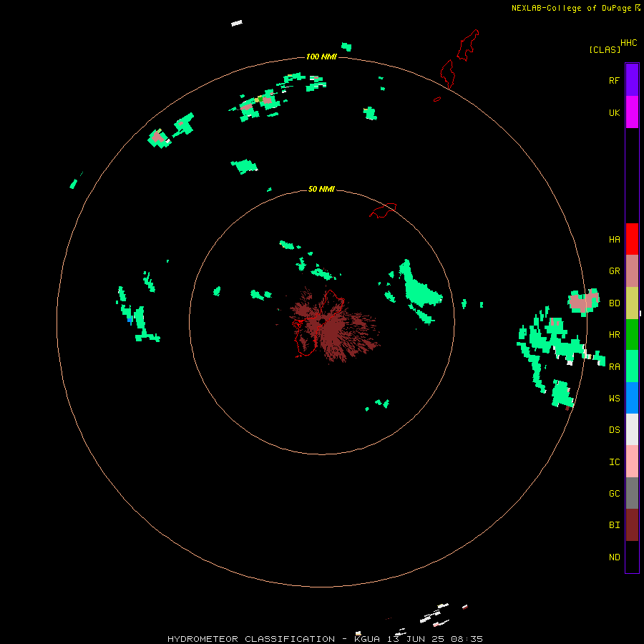Click the IC light pink swatch
The image size is (644, 644).
click(632, 462)
